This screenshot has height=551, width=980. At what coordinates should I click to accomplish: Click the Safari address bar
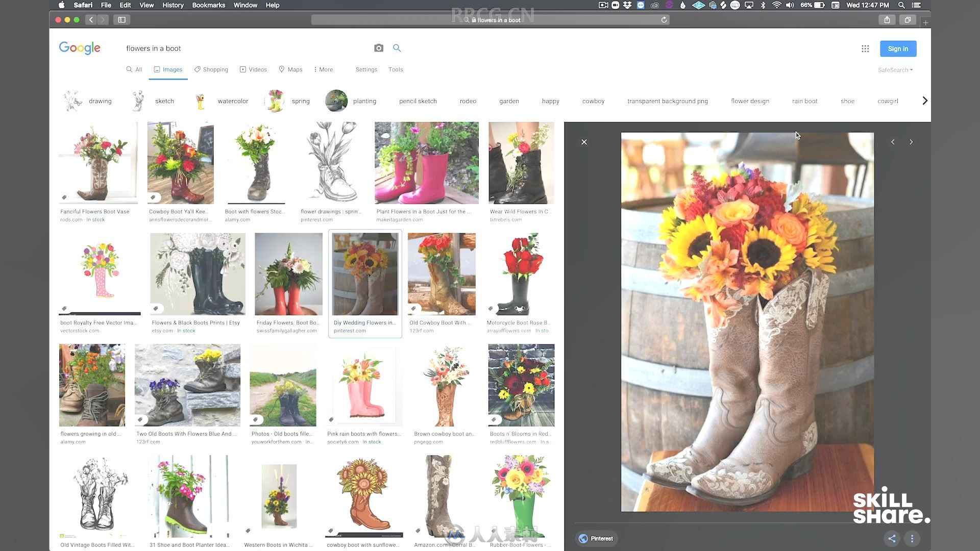[x=490, y=20]
